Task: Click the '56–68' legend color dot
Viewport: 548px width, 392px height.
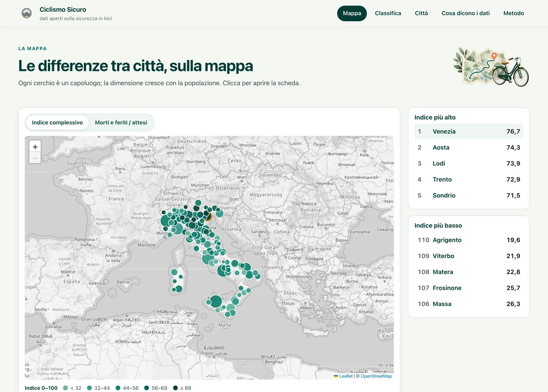Action: [x=147, y=388]
